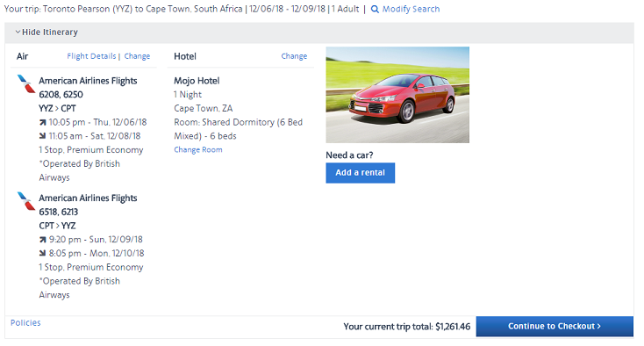Viewport: 644px width, 346px height.
Task: Click Change link in Air section
Action: [x=137, y=56]
